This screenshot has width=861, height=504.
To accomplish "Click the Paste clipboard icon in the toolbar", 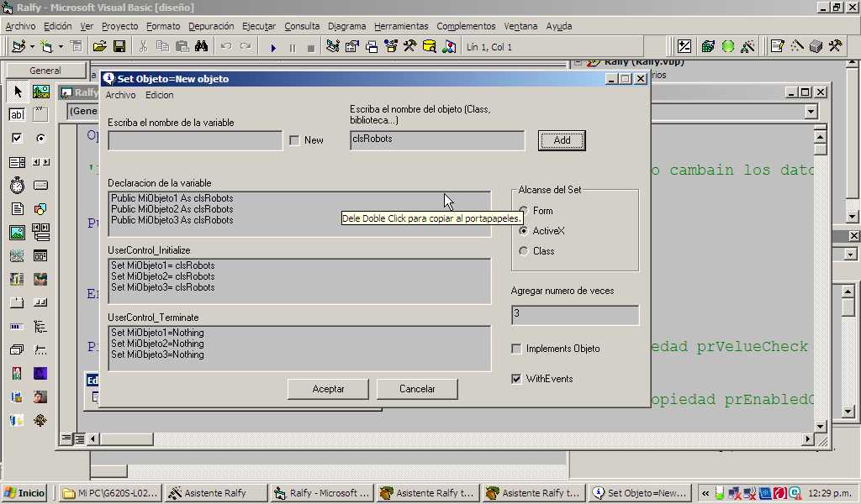I will [182, 46].
